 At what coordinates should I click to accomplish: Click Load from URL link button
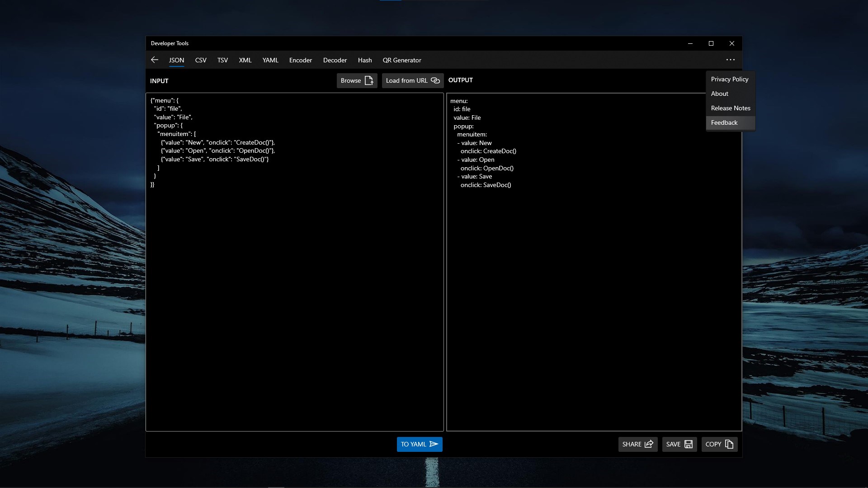[412, 80]
